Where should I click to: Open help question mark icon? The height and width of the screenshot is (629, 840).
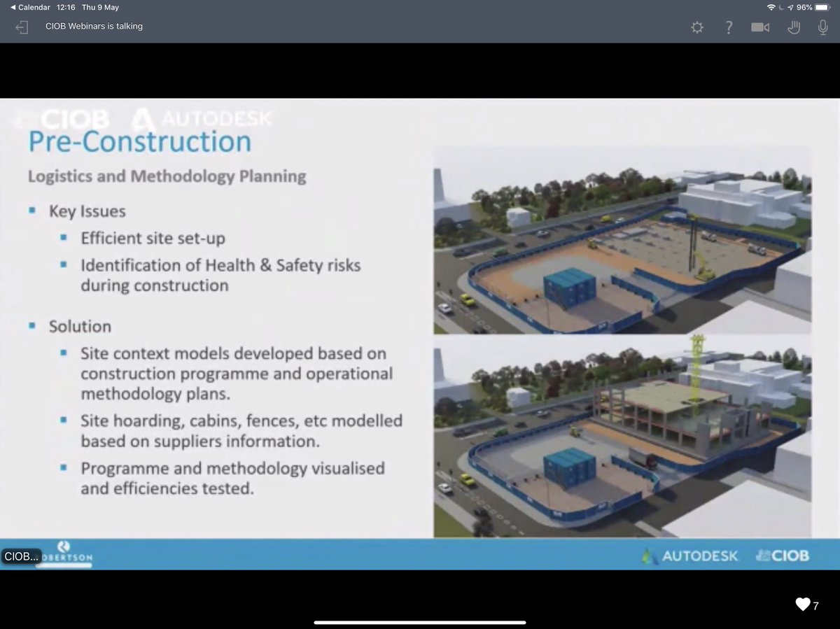(729, 27)
